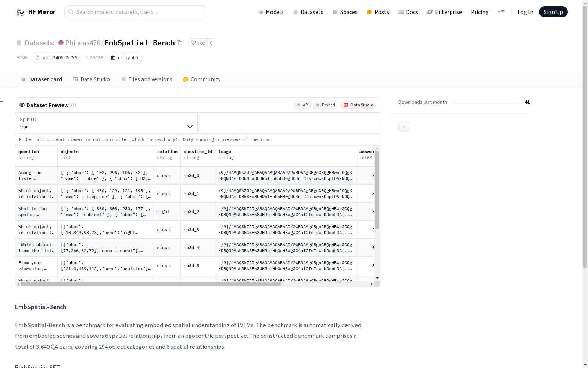Open the Phineas476 profile link
This screenshot has height=368, width=588.
point(82,43)
